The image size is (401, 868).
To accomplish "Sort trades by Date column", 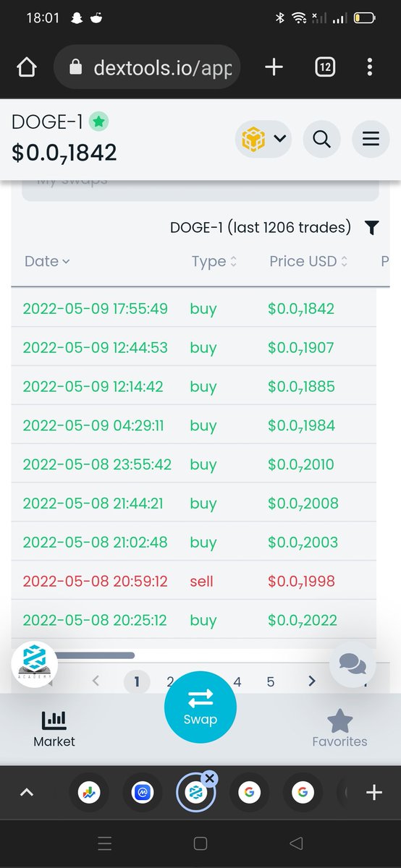I will 47,261.
